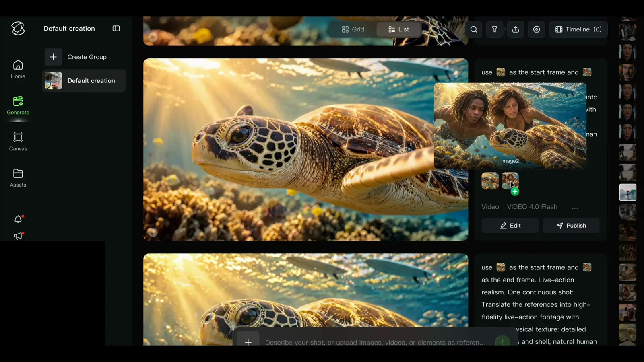644x362 pixels.
Task: Select highlighted surfer thumbnail in right strip
Action: pos(627,192)
